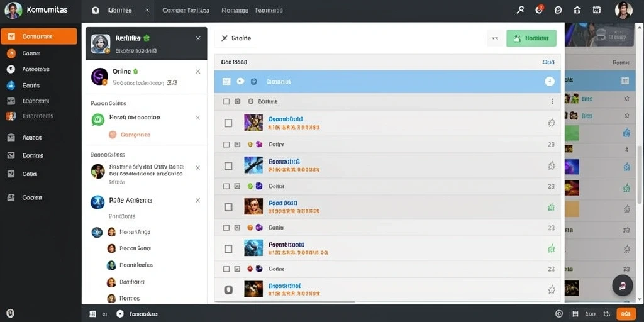
Task: Switch to the Foonood tab
Action: tap(269, 10)
